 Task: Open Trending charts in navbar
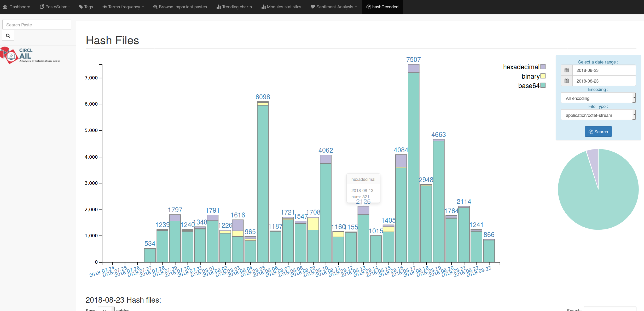coord(234,7)
